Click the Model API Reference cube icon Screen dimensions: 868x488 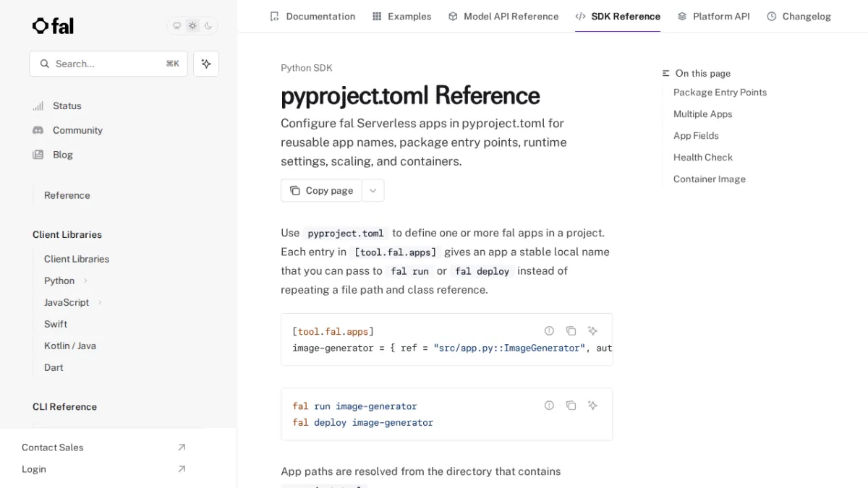[x=453, y=16]
